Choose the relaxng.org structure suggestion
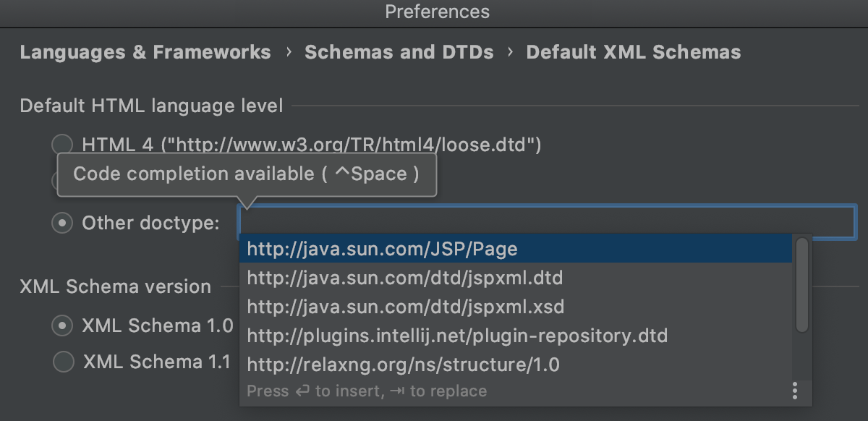 [x=402, y=364]
